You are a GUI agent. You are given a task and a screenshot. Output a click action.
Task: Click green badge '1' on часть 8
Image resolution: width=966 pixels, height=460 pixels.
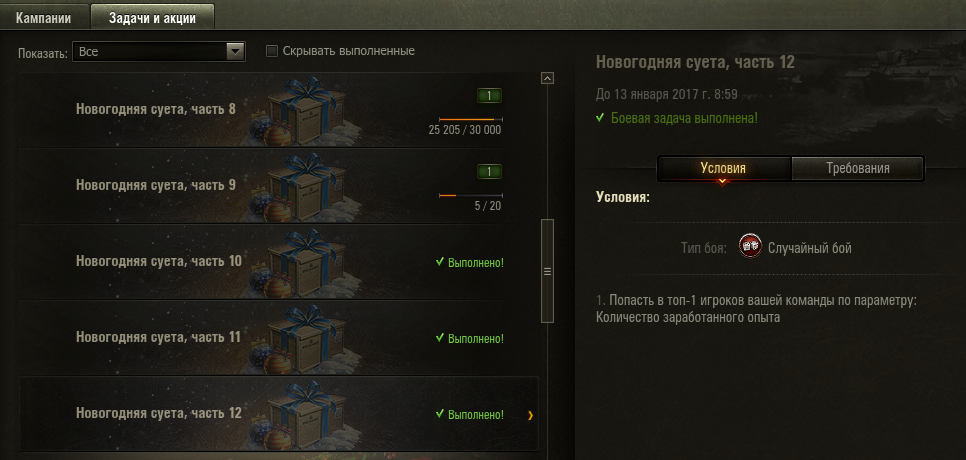tap(489, 96)
